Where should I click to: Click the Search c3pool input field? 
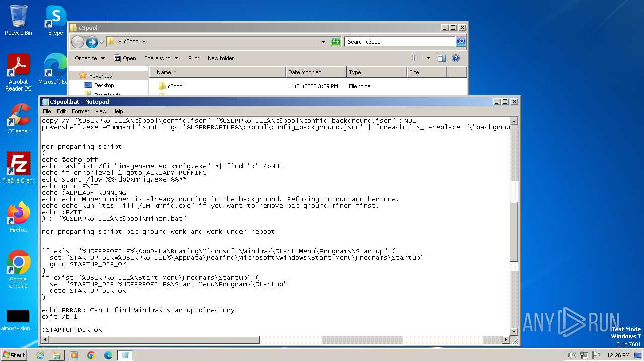pos(400,42)
